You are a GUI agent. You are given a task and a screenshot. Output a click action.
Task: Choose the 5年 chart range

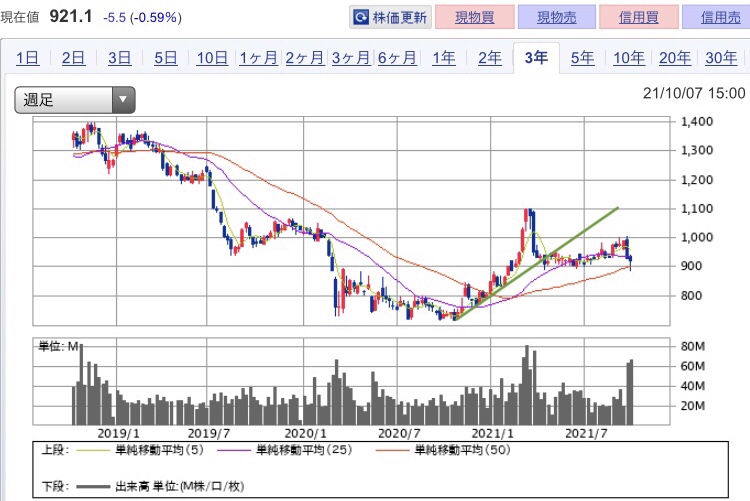[x=583, y=58]
